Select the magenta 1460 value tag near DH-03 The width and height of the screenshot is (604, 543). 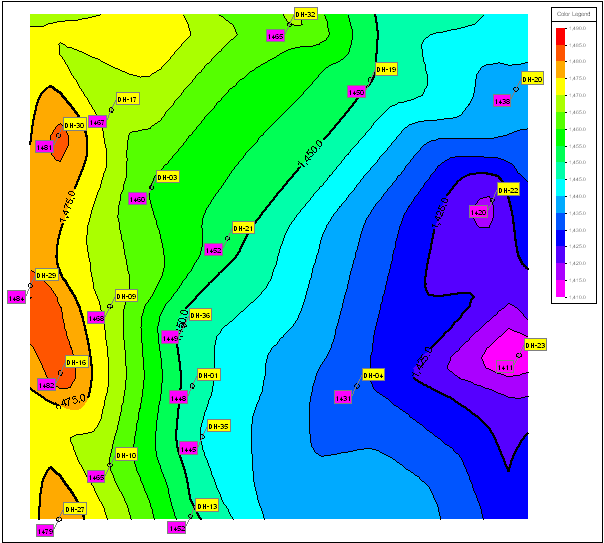(x=138, y=199)
